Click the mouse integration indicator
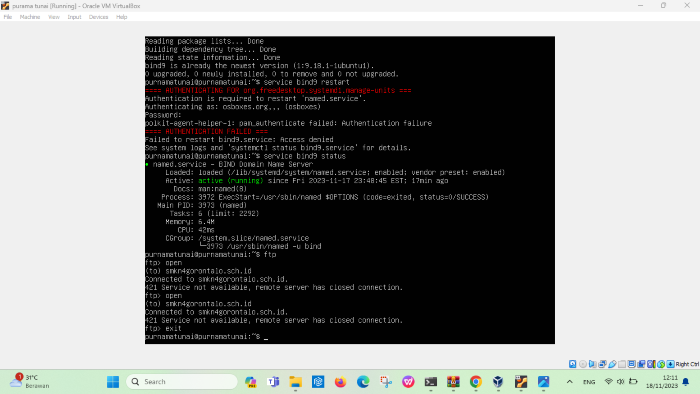700x394 pixels. pos(661,364)
